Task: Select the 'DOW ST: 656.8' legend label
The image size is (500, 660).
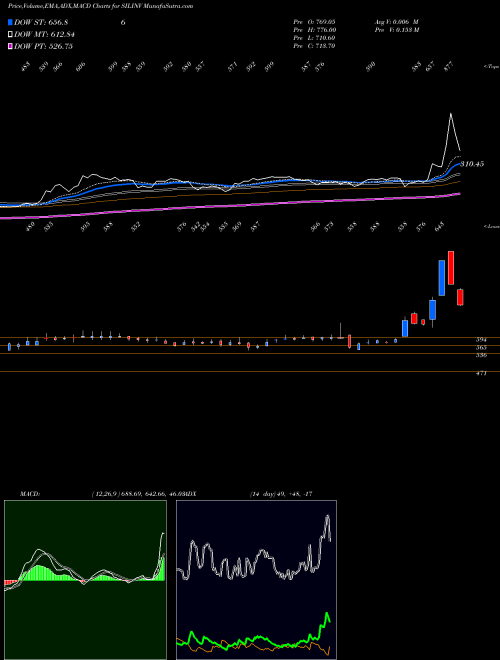Action: tap(41, 22)
